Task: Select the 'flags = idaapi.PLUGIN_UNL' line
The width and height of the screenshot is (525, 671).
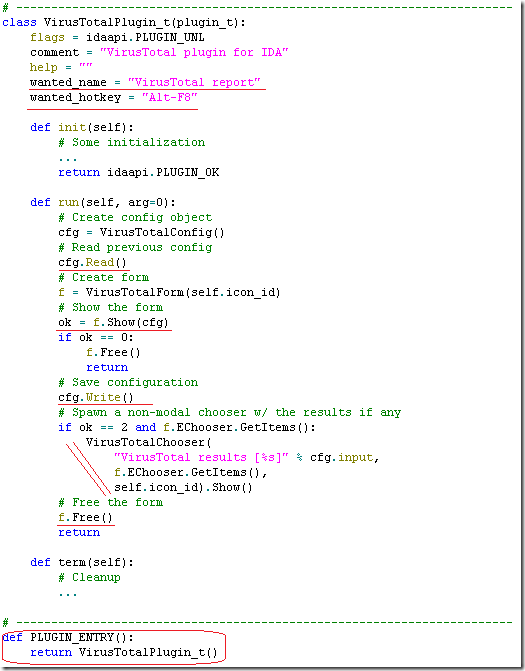Action: (x=117, y=37)
